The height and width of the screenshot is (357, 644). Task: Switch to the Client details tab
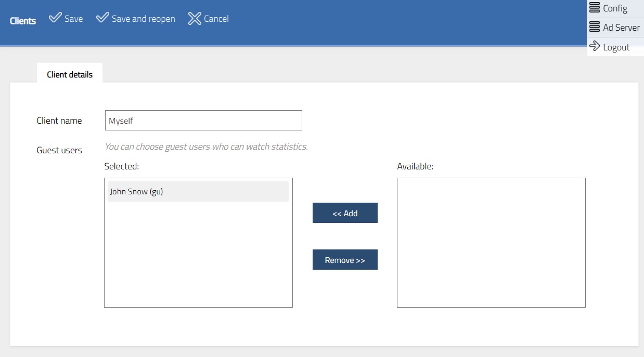(x=69, y=74)
